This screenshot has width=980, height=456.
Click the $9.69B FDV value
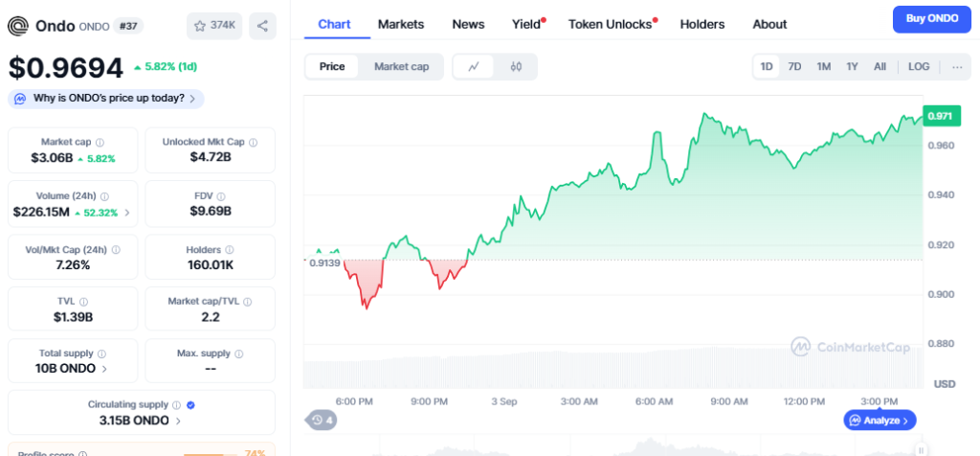211,212
